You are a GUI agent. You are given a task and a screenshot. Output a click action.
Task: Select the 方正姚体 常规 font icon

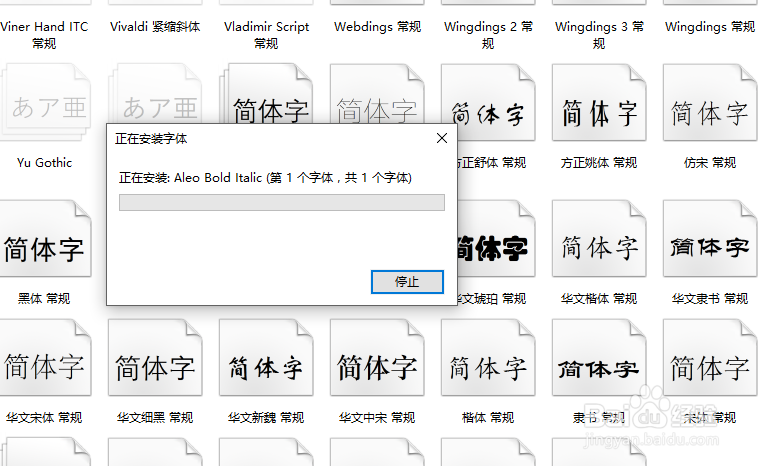599,102
